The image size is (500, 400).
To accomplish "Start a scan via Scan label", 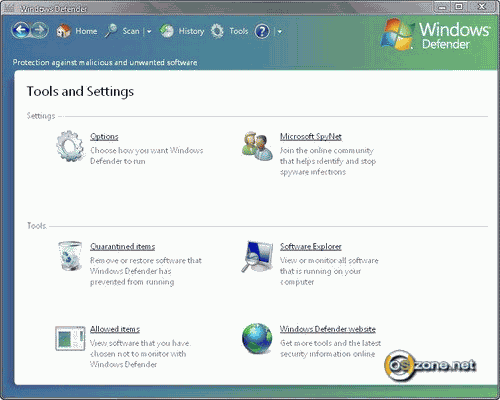I will (x=131, y=31).
